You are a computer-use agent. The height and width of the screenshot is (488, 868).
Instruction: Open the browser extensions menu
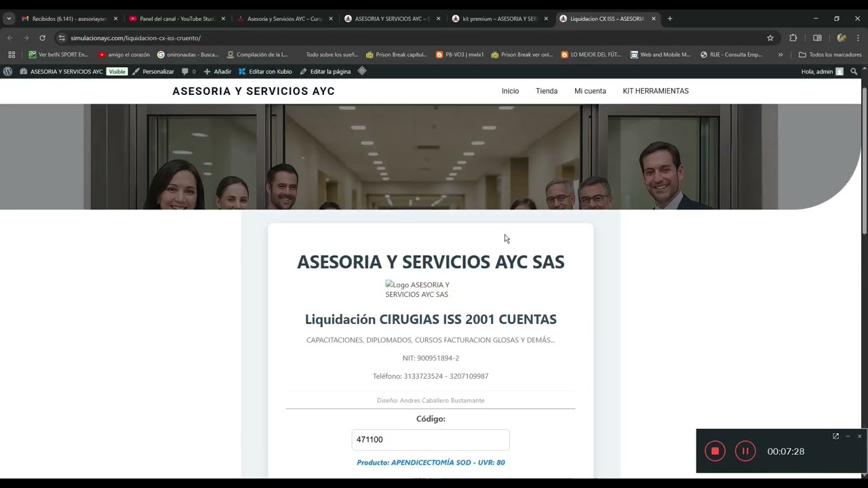click(793, 38)
